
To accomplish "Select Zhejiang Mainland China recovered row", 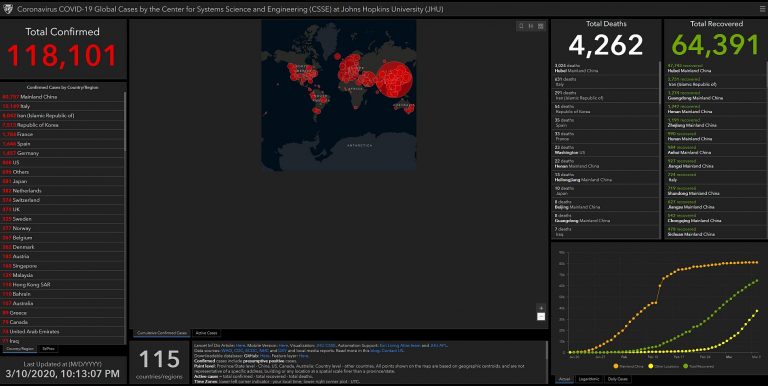I will (715, 122).
